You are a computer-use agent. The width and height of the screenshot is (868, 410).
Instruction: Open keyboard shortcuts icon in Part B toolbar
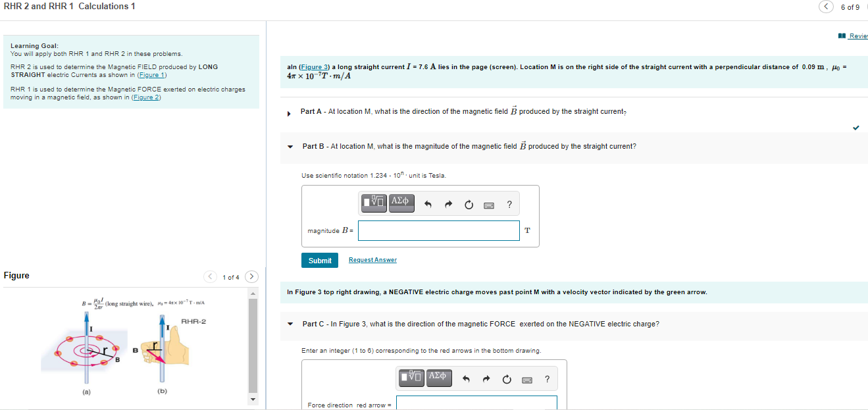488,203
